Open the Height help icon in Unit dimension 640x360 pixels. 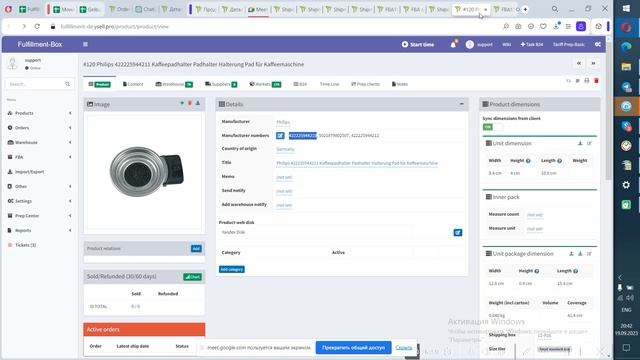(528, 161)
